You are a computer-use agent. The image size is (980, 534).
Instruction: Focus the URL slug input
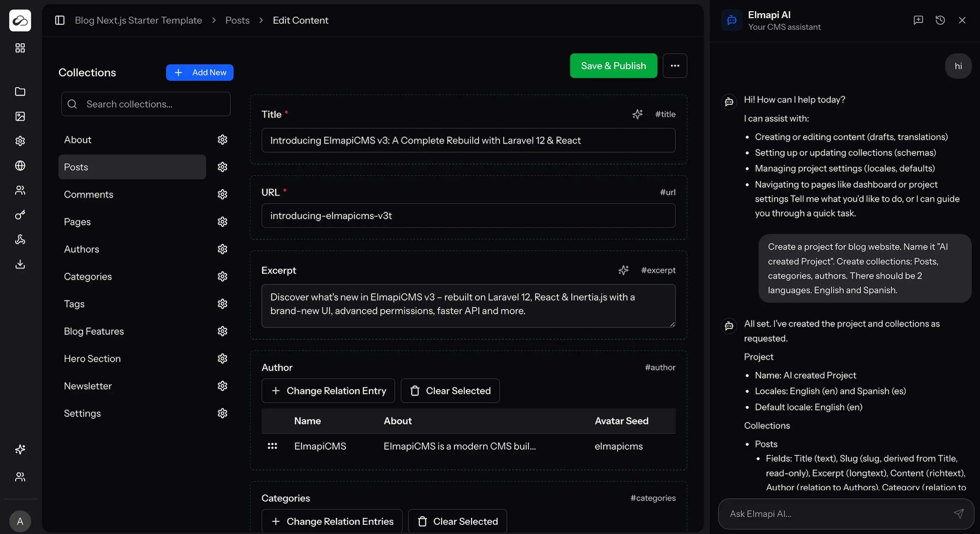pos(469,216)
